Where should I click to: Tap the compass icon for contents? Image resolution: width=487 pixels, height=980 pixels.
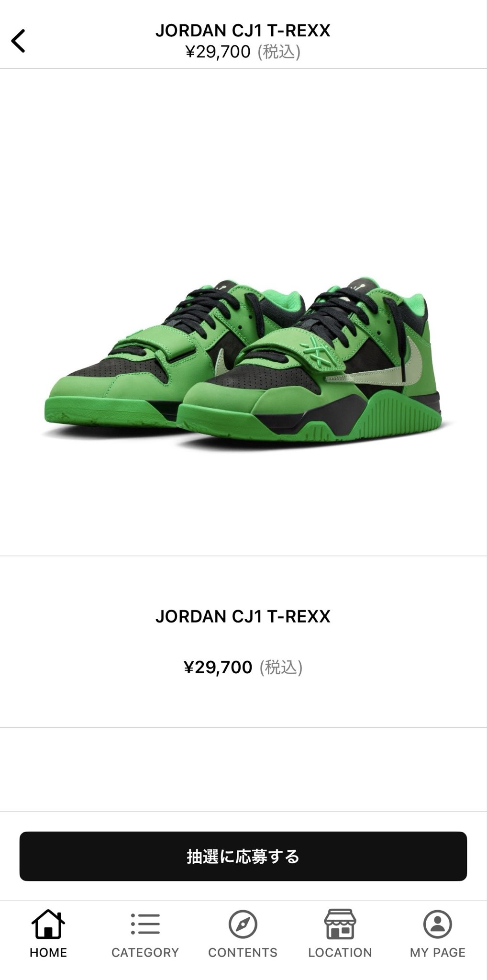pos(243,924)
